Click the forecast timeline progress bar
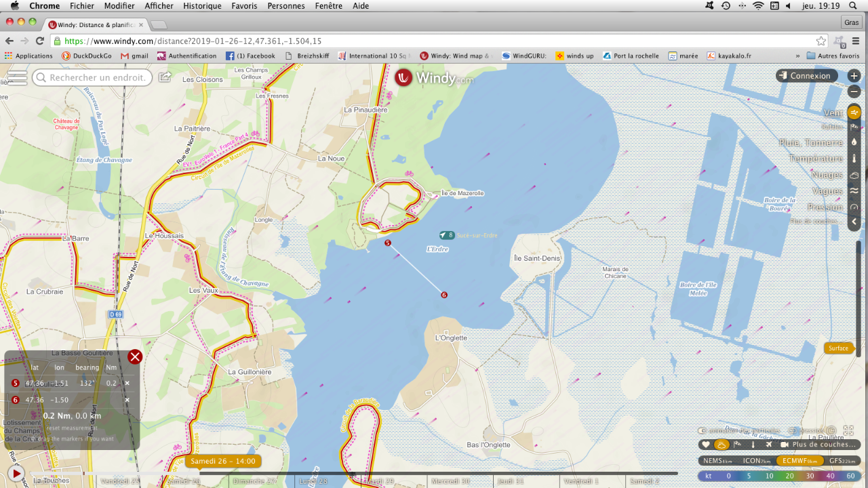Image resolution: width=868 pixels, height=488 pixels. pos(353,473)
